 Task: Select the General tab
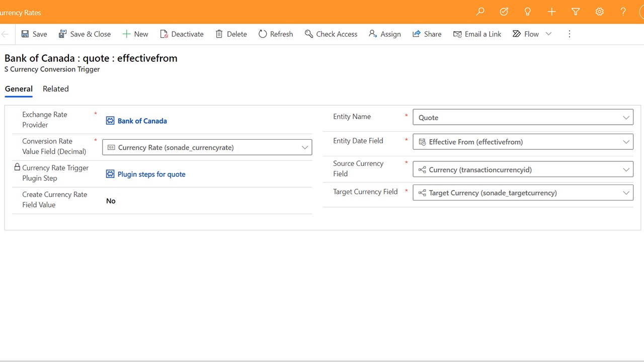coord(19,89)
